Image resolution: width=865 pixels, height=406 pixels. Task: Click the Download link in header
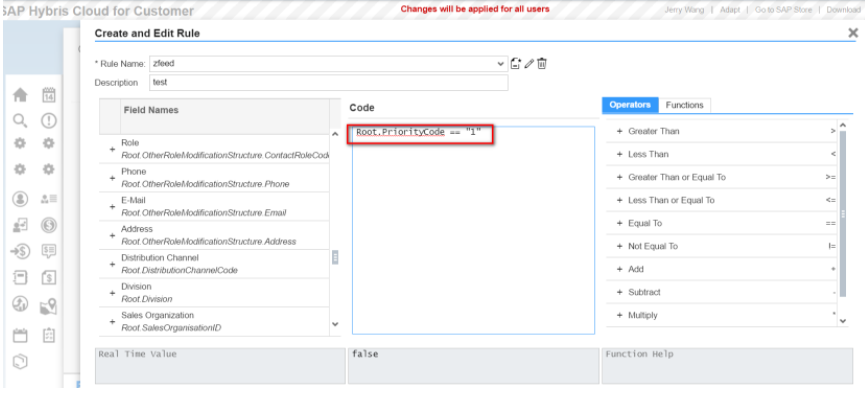pyautogui.click(x=843, y=9)
